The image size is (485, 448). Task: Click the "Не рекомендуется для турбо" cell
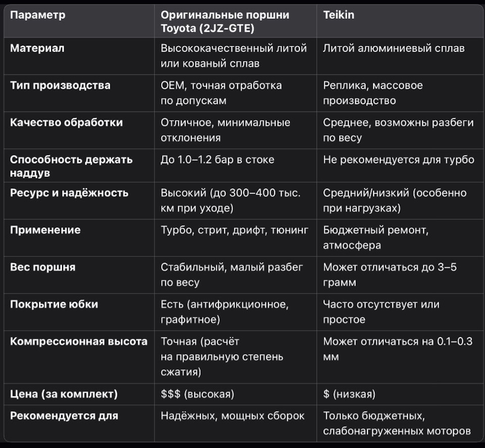tap(399, 160)
